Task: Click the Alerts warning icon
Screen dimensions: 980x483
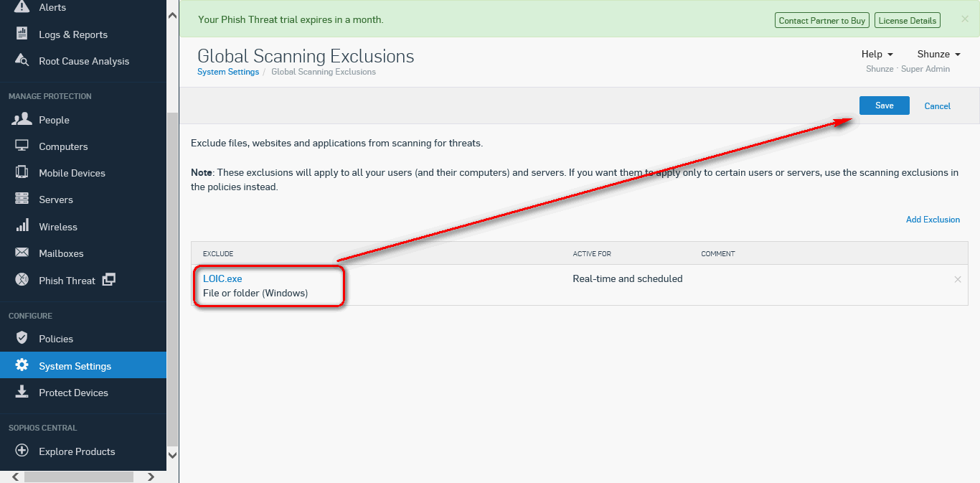Action: pyautogui.click(x=22, y=7)
